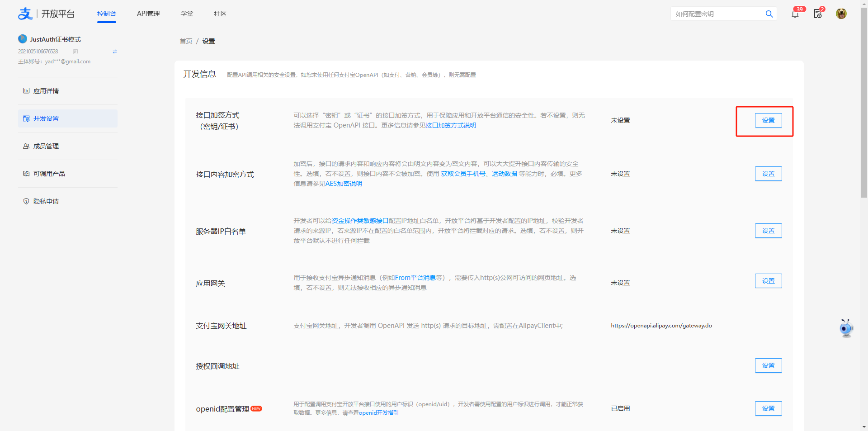The width and height of the screenshot is (868, 431).
Task: Click the 主体账号 email text
Action: point(54,62)
